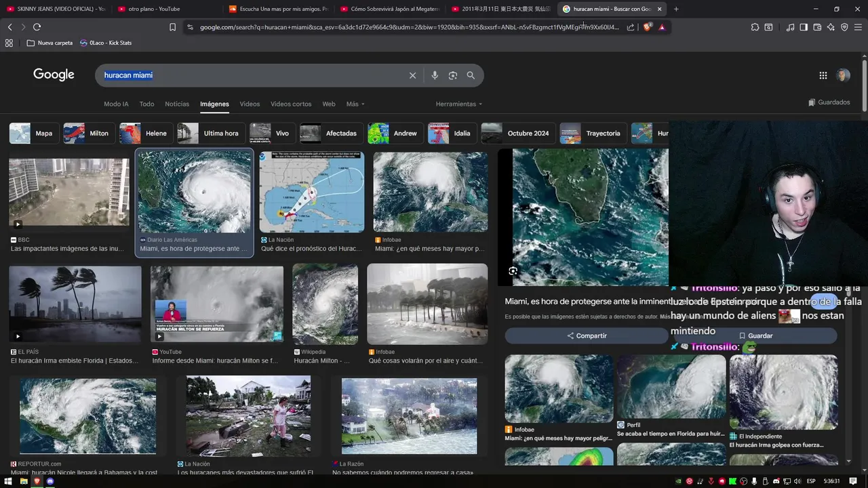868x488 pixels.
Task: Start a voice search with the microphone
Action: pyautogui.click(x=435, y=75)
